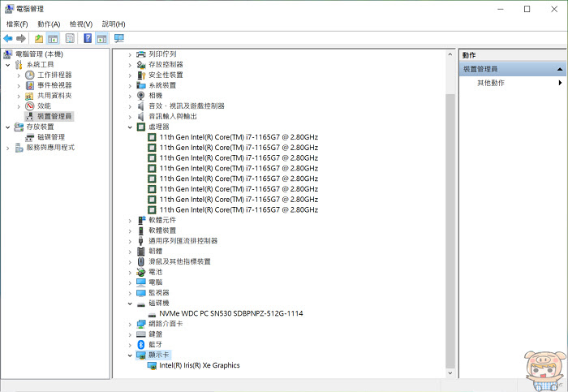This screenshot has height=392, width=568.
Task: Click the 韌體 firmware chip icon
Action: coord(141,251)
